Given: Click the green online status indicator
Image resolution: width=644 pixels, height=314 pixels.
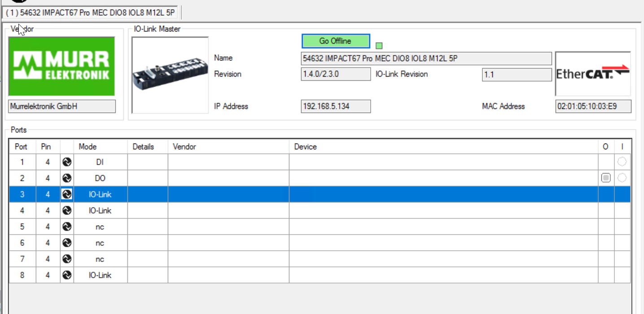Looking at the screenshot, I should pyautogui.click(x=379, y=46).
